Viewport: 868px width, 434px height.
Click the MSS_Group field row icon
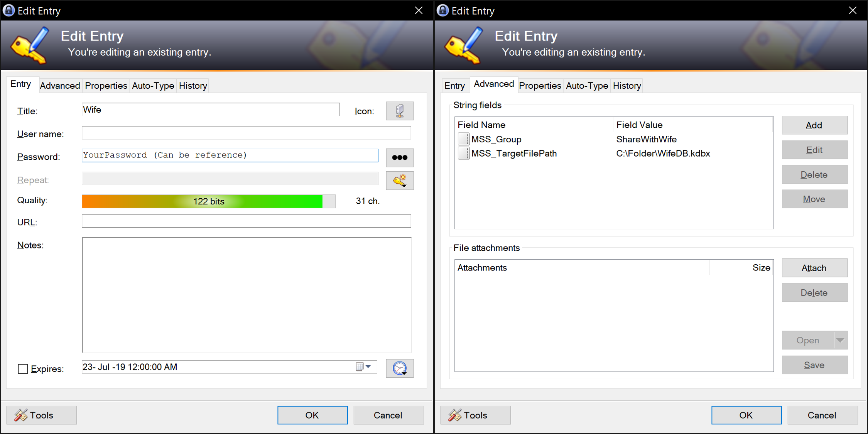[463, 139]
